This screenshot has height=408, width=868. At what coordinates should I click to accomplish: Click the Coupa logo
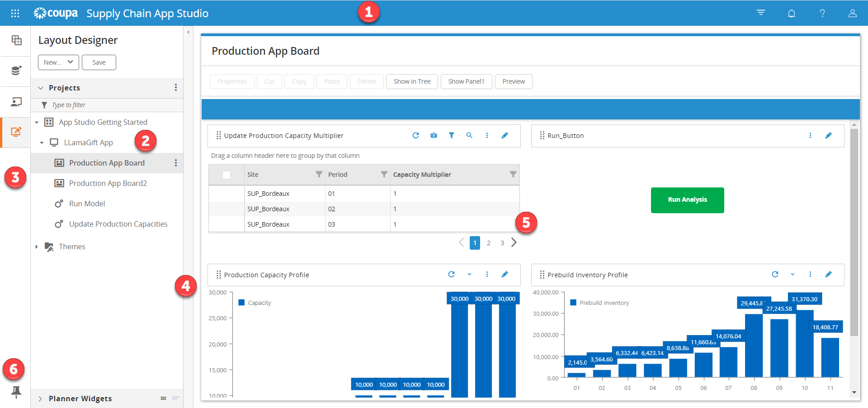point(56,13)
